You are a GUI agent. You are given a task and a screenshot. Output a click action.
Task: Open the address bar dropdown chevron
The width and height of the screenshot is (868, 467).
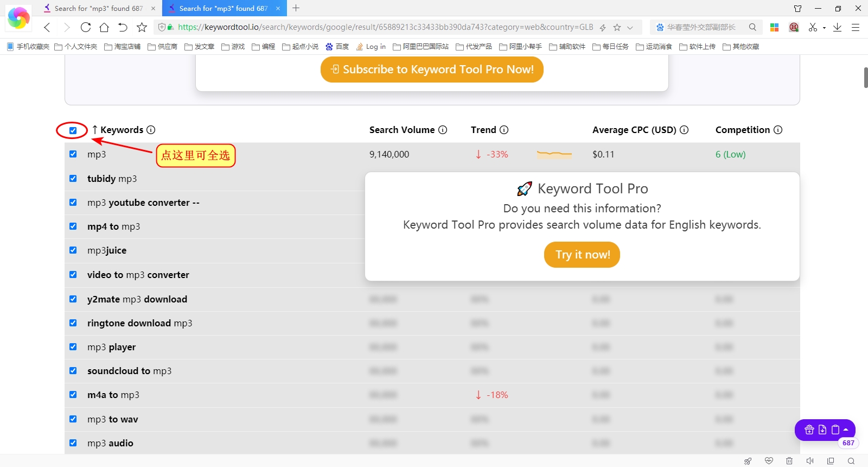[x=630, y=28]
